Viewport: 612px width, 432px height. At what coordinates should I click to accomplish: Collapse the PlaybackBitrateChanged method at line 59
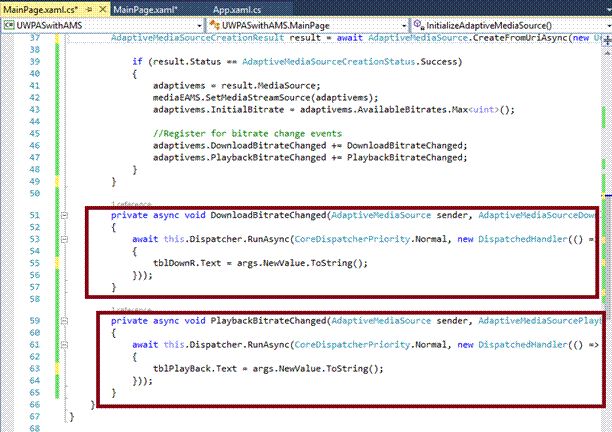[x=64, y=321]
